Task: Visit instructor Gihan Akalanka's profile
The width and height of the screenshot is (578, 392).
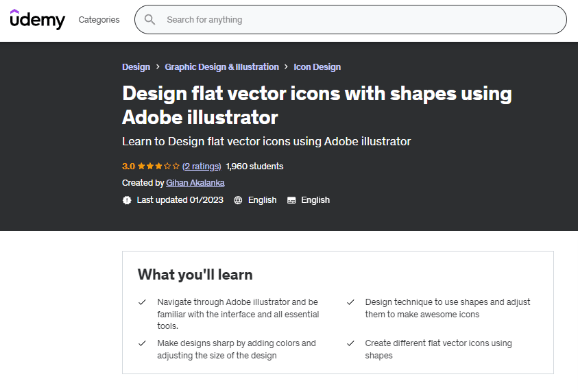Action: (x=195, y=183)
